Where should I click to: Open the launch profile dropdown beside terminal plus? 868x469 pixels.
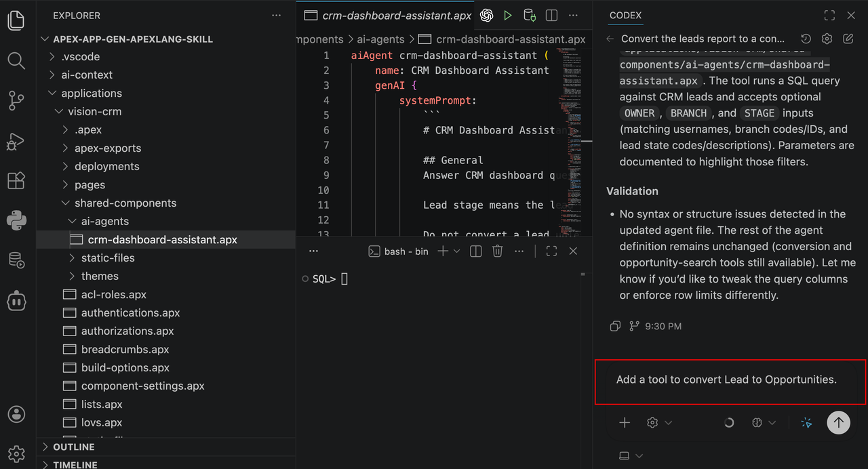coord(456,251)
